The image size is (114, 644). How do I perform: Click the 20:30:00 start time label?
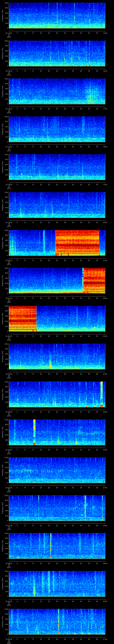9,639
